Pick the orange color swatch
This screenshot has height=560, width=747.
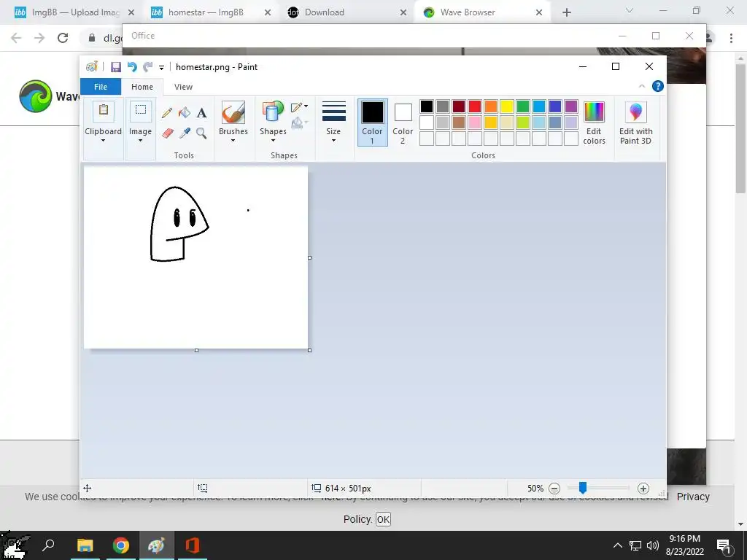pos(491,106)
